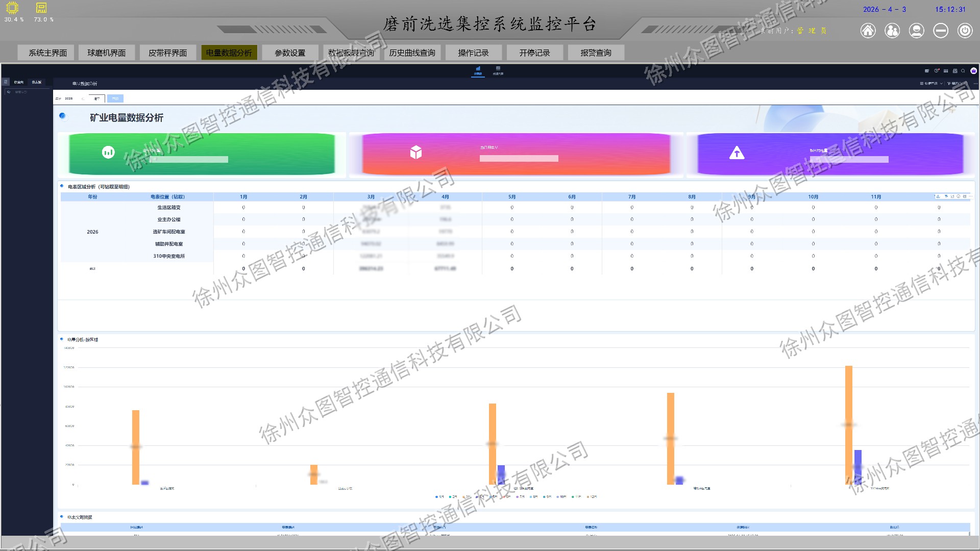The height and width of the screenshot is (551, 980).
Task: Click the search magnifier in dark toolbar
Action: pos(963,71)
